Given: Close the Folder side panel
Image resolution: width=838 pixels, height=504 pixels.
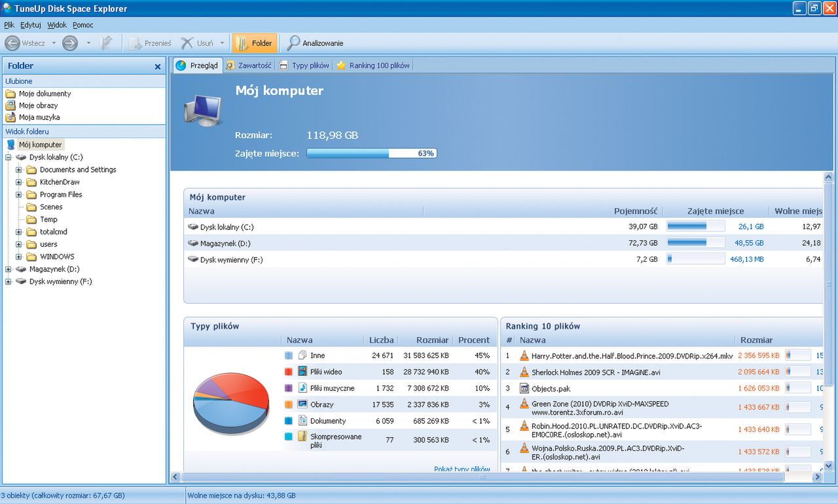Looking at the screenshot, I should tap(158, 67).
